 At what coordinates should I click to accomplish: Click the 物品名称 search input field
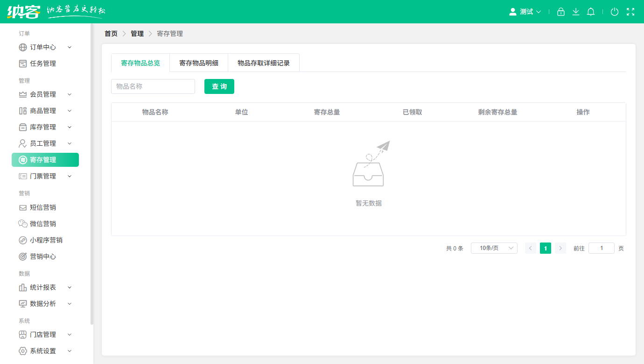click(x=153, y=86)
